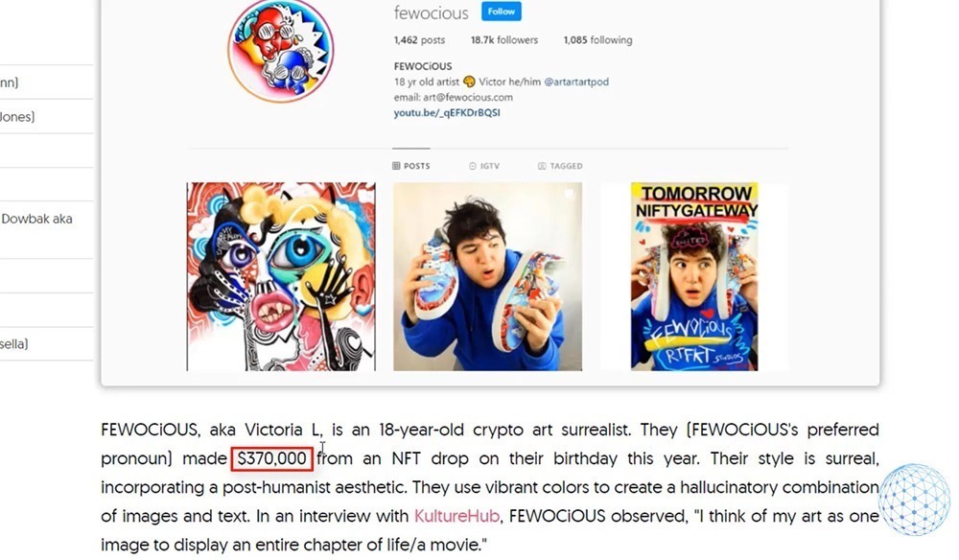Switch to the IGTV tab
The image size is (959, 560).
[x=484, y=166]
